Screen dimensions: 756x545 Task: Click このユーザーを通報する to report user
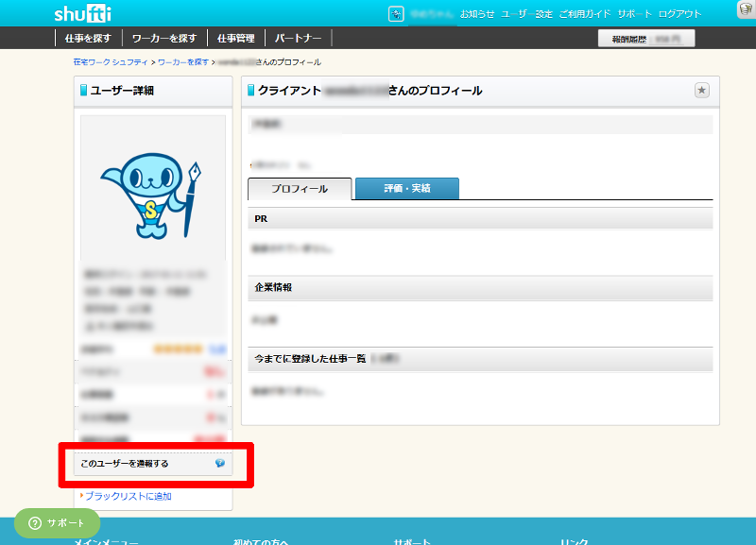click(125, 464)
